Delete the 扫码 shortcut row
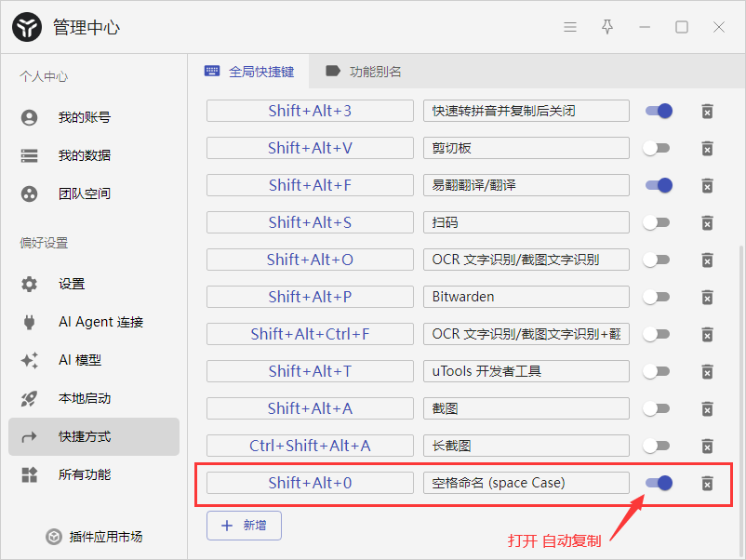This screenshot has height=560, width=746. 708,222
